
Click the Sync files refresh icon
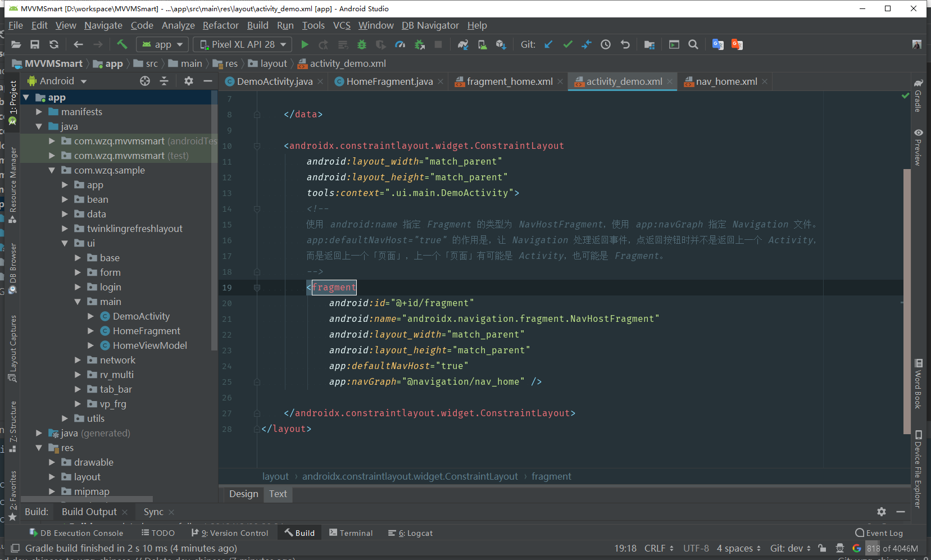(x=54, y=45)
